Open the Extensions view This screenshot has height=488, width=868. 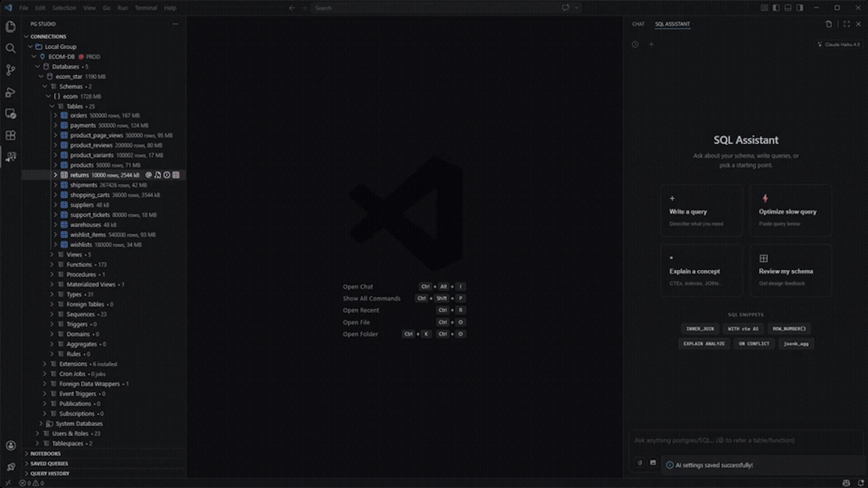click(10, 136)
